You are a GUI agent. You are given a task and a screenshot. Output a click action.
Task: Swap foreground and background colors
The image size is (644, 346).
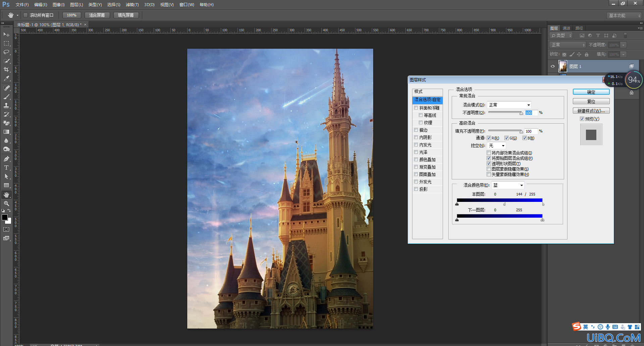pos(9,210)
